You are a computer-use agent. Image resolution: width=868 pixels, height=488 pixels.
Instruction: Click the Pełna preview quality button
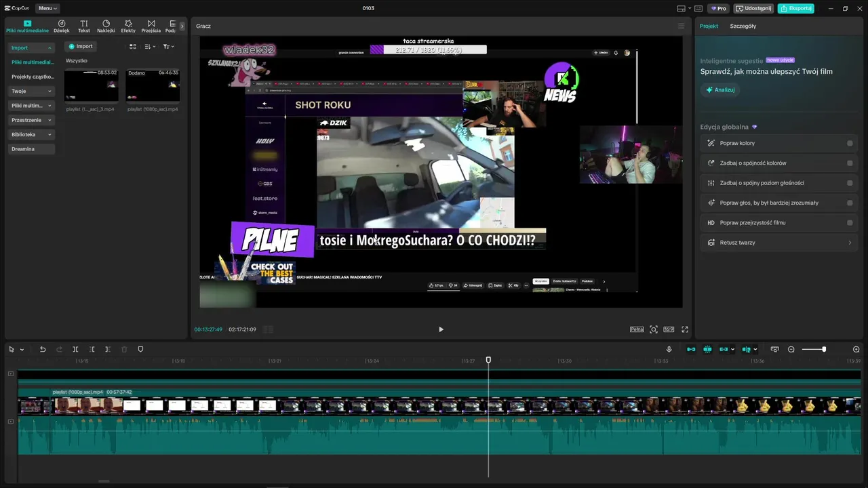[x=637, y=329]
